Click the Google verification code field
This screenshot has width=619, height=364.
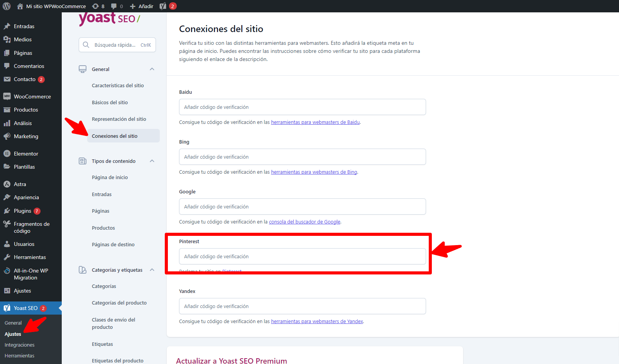coord(303,207)
